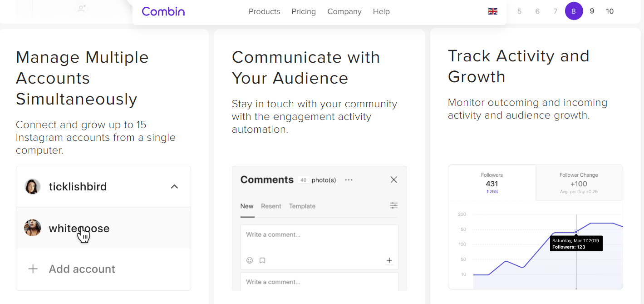
Task: Open the Company menu
Action: pyautogui.click(x=344, y=11)
